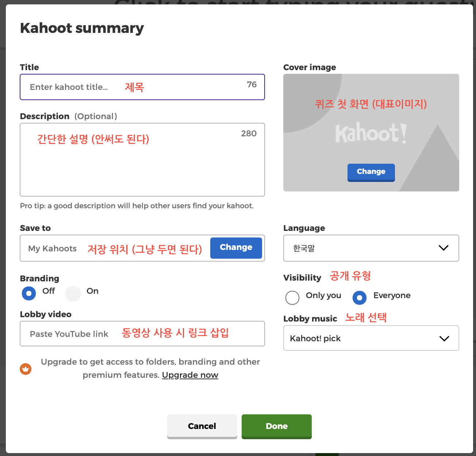Cancel the Kahoot summary dialog
476x456 pixels.
pyautogui.click(x=202, y=426)
